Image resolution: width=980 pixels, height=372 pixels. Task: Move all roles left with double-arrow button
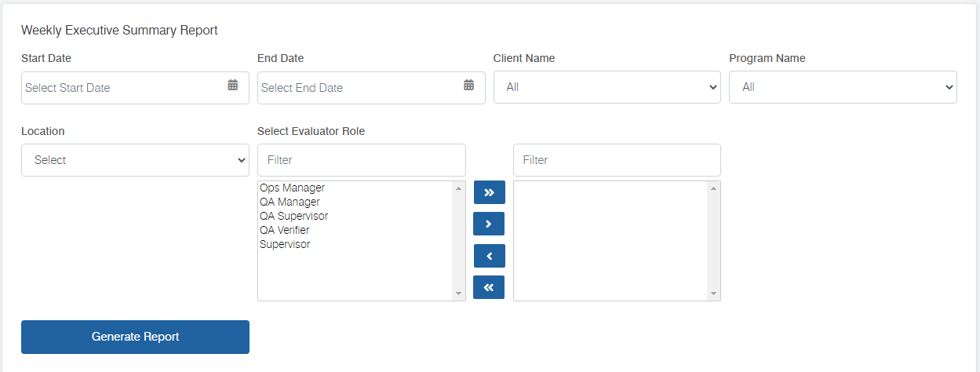(x=489, y=287)
